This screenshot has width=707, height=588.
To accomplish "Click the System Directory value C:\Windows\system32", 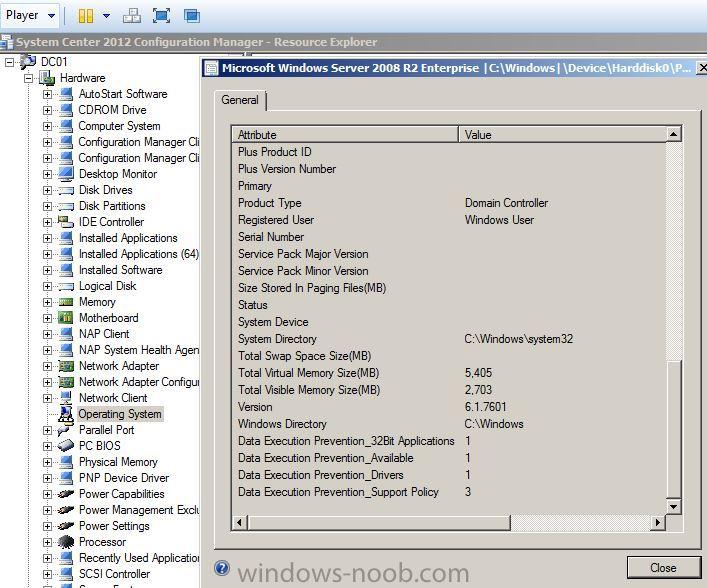I will (x=519, y=339).
